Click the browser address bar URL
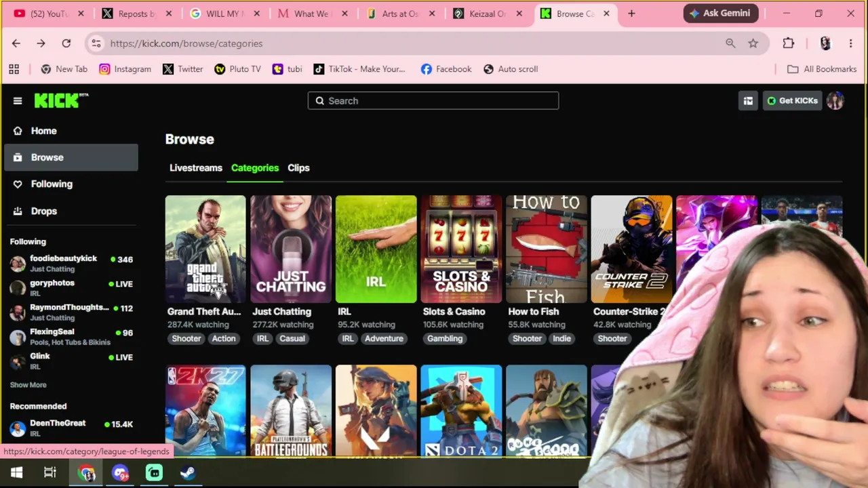Viewport: 868px width, 488px height. pos(186,43)
